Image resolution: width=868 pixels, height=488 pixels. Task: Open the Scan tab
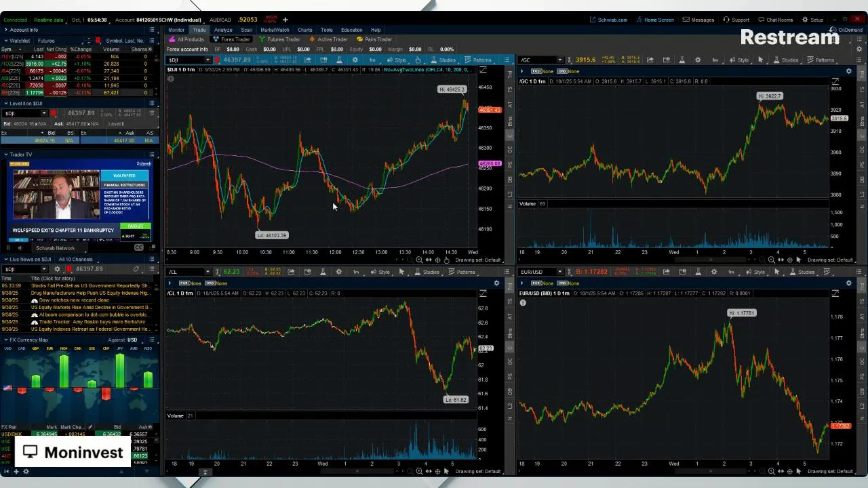pos(246,30)
